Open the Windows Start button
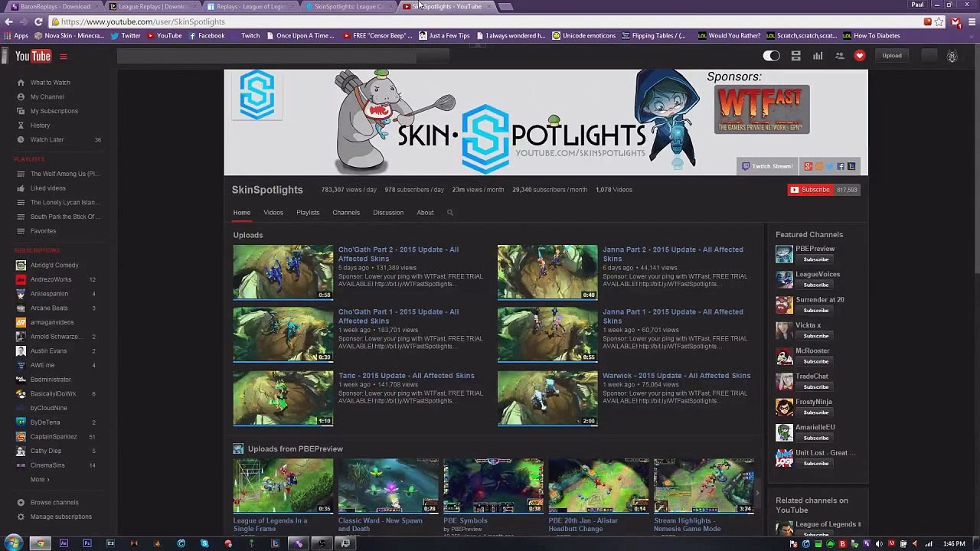Image resolution: width=980 pixels, height=551 pixels. pyautogui.click(x=13, y=543)
